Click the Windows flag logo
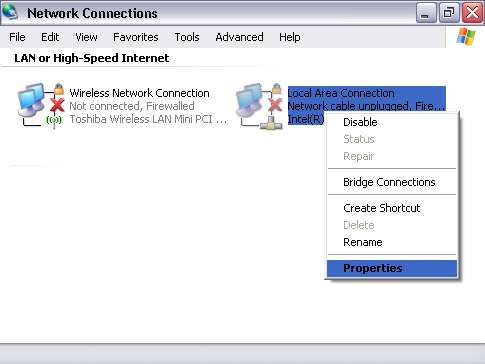This screenshot has height=364, width=485. pos(466,37)
